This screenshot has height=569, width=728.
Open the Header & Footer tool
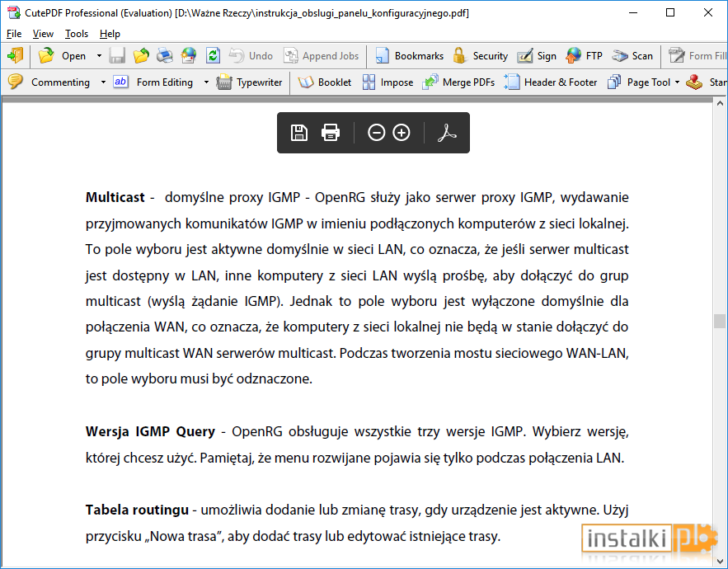[x=550, y=82]
